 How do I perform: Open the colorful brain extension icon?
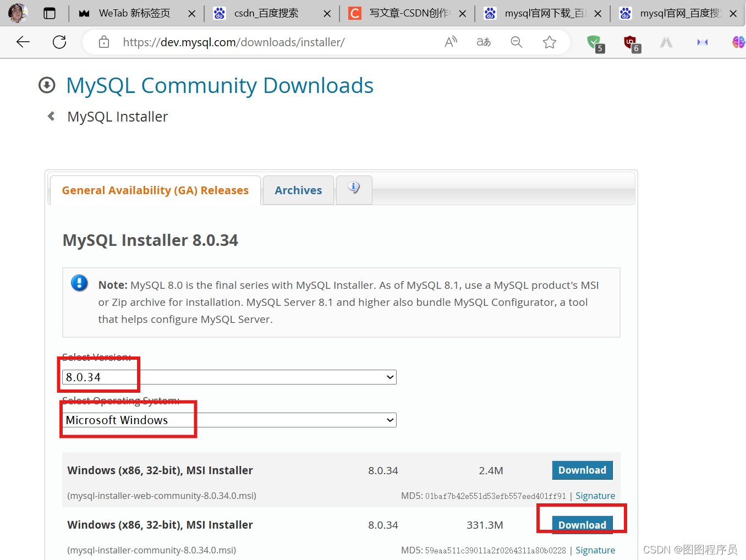pyautogui.click(x=738, y=42)
